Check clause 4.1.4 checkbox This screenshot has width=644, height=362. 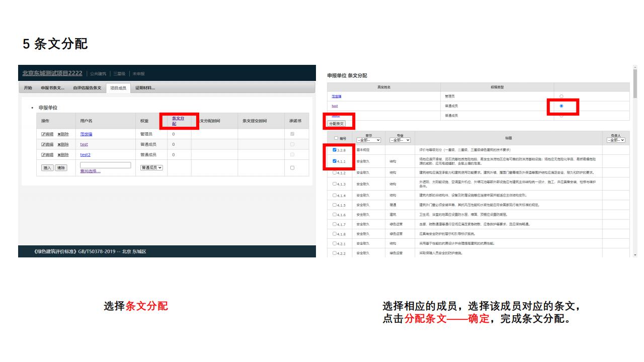[335, 195]
